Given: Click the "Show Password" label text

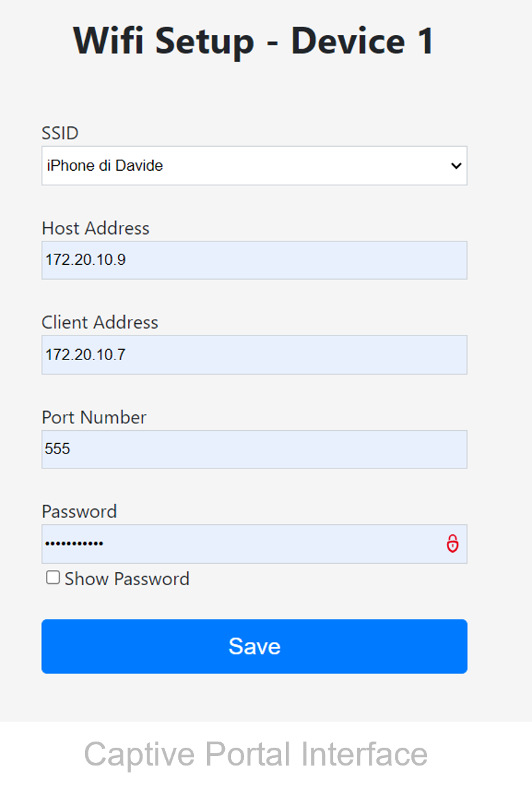Looking at the screenshot, I should (127, 579).
